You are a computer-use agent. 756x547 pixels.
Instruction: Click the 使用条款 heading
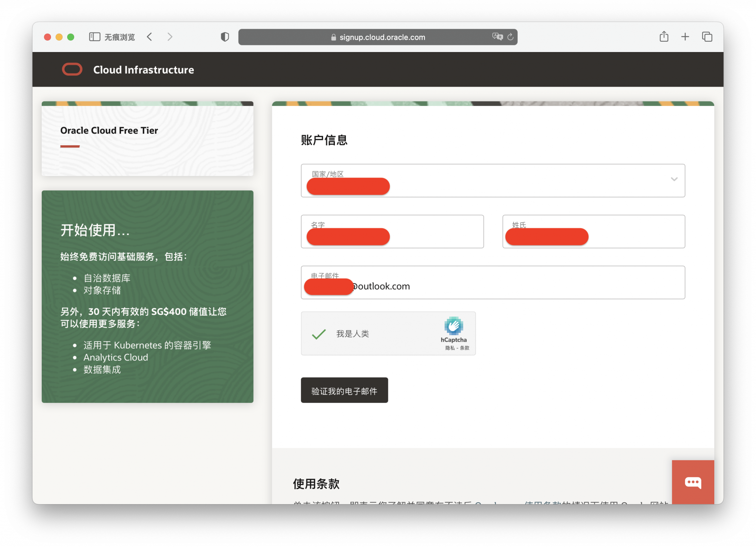(316, 484)
